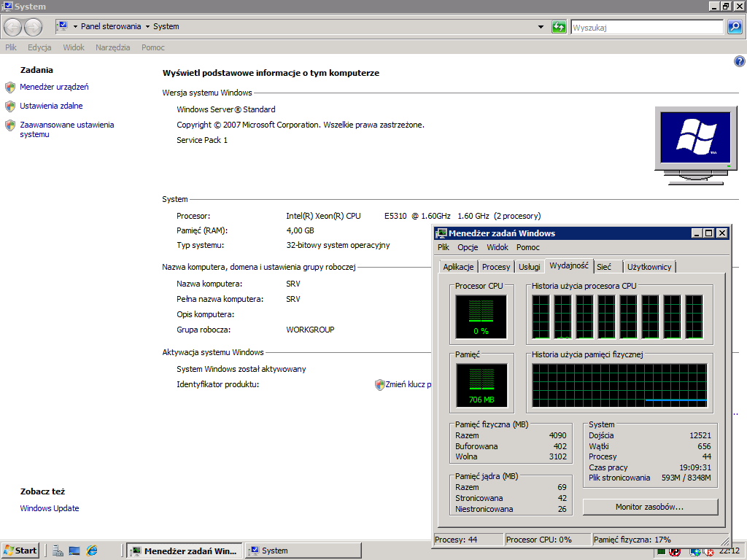
Task: Click the 'Windows Server® Standard' text
Action: [226, 109]
